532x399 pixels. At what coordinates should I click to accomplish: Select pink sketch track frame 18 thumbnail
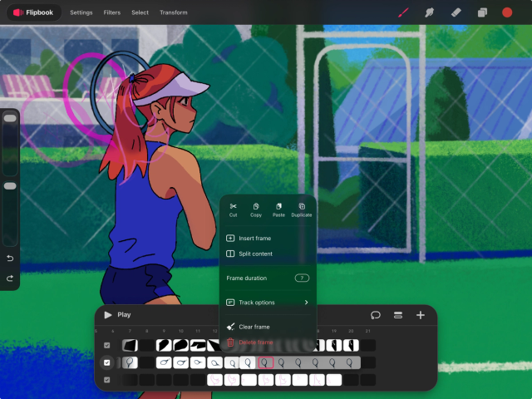[317, 380]
